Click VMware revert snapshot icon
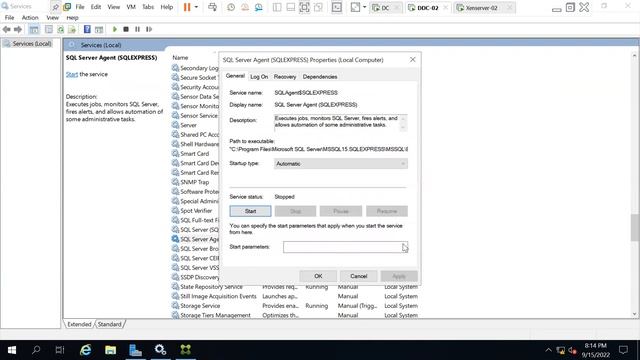Viewport: 640px width, 360px height. tap(245, 7)
